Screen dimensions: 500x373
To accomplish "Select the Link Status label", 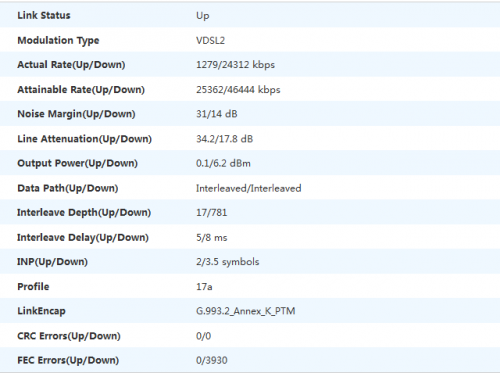I will pos(44,15).
